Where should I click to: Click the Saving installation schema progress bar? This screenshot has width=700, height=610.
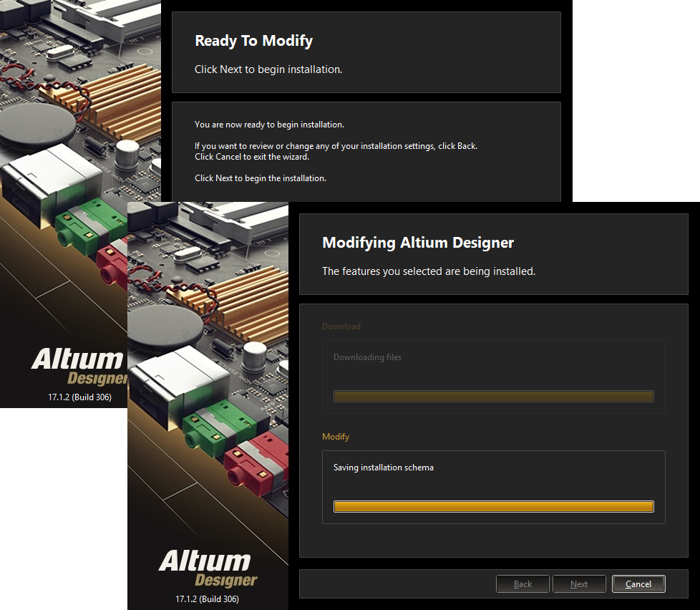point(493,506)
